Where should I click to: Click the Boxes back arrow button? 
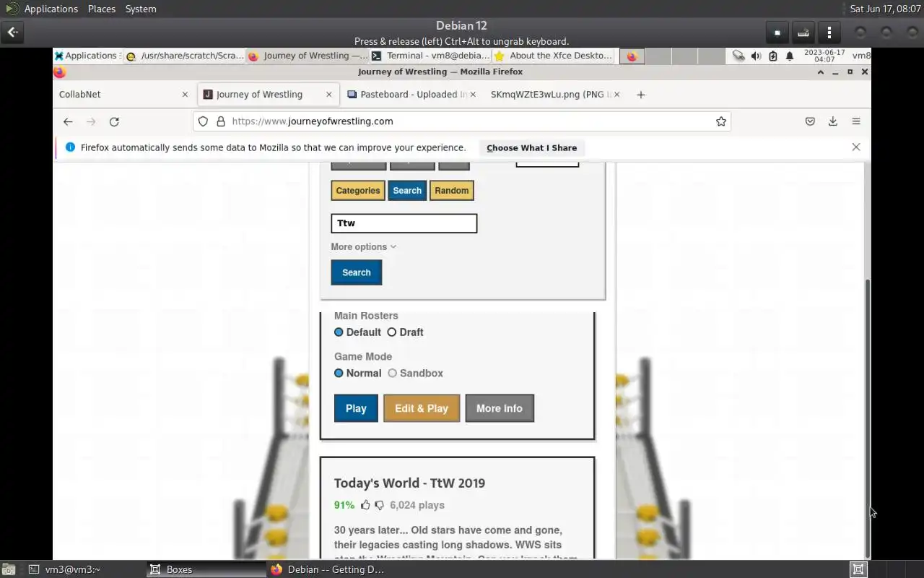[13, 32]
